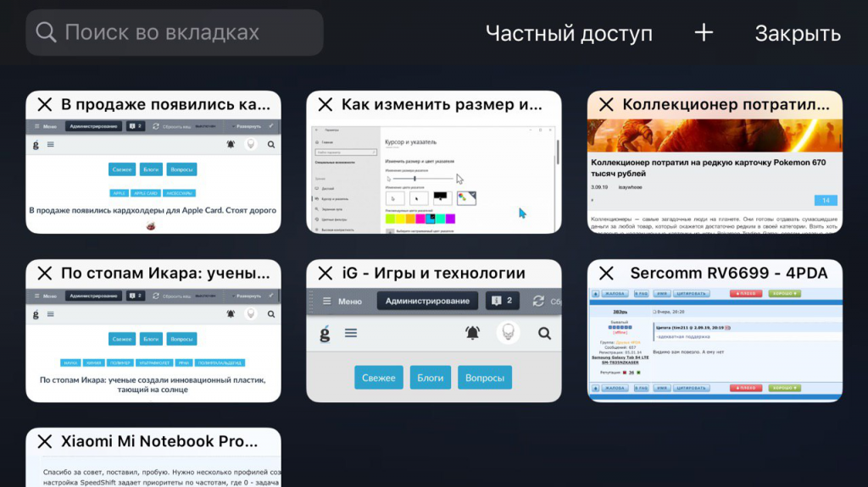Close the 'Sercomm RV6699 - 4PDA' tab

[x=606, y=273]
